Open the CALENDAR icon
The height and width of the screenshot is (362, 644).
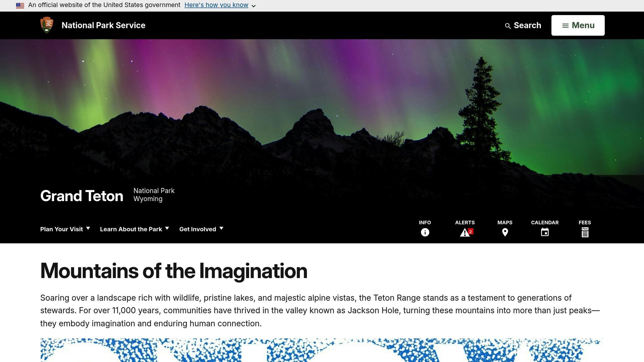tap(545, 232)
